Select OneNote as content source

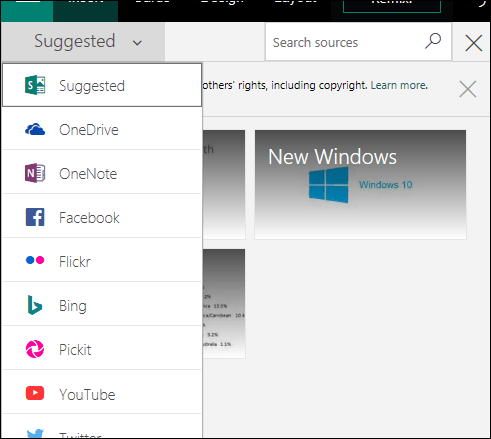click(102, 173)
